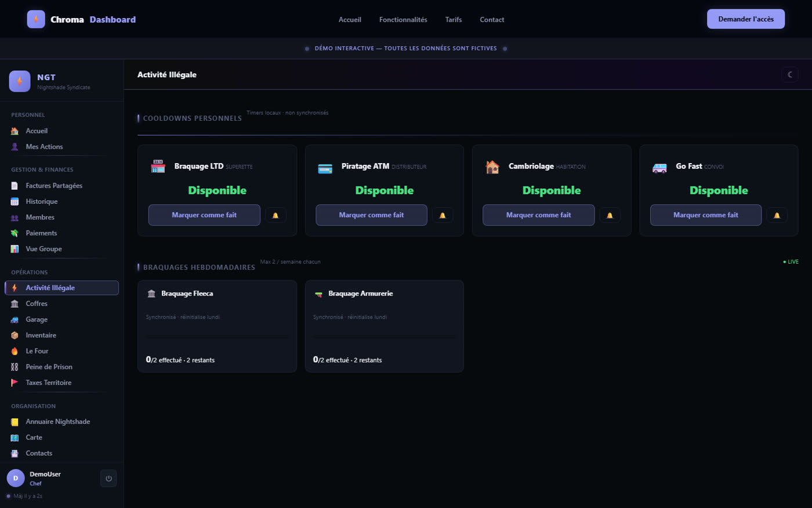Click the Factures Partagées document icon
Image resolution: width=812 pixels, height=508 pixels.
pyautogui.click(x=14, y=186)
